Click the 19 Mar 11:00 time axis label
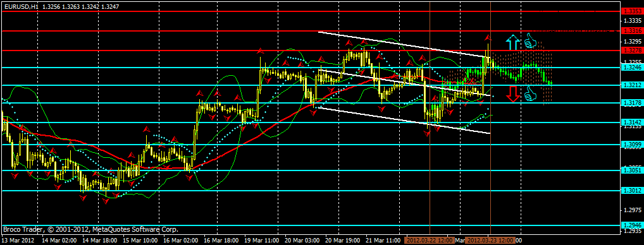Screen dimensions: 644x245 [262, 240]
